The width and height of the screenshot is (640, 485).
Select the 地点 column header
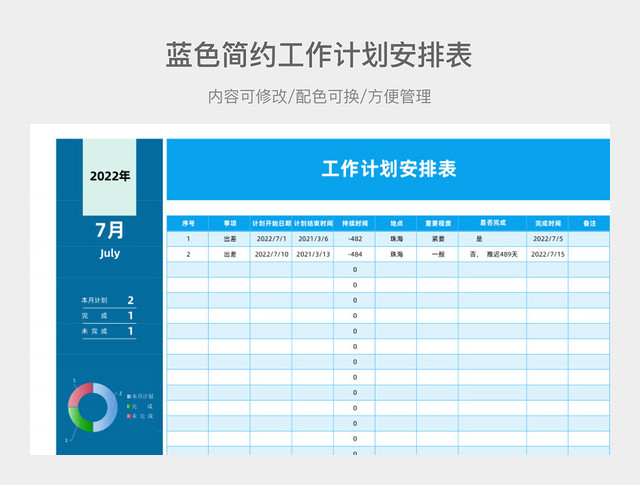coord(396,223)
